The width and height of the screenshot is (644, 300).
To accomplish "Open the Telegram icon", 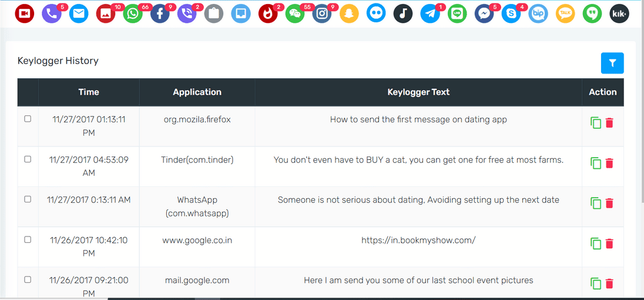I will (x=430, y=14).
